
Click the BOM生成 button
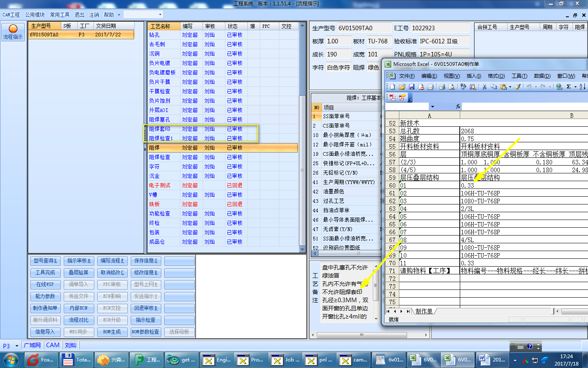(112, 332)
